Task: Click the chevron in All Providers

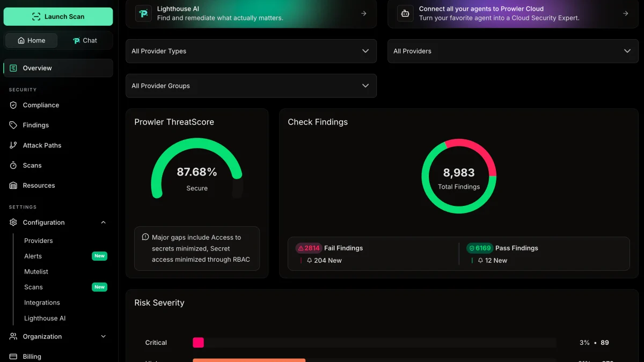Action: [627, 51]
